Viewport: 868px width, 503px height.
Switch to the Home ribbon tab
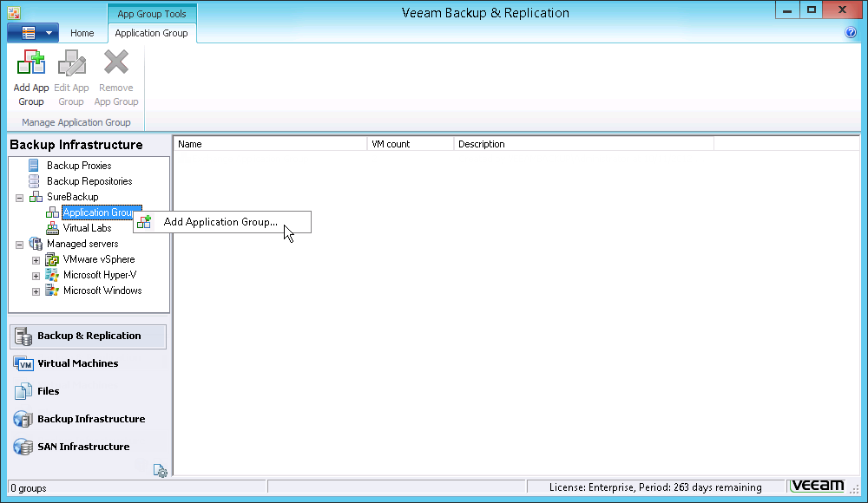[82, 33]
